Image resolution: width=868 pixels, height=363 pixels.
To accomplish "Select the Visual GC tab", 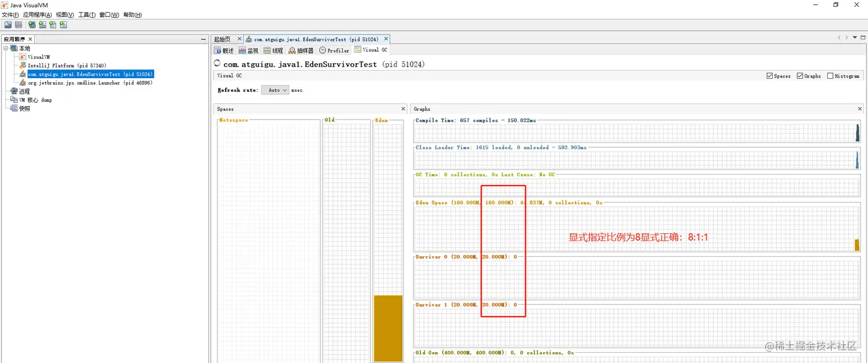I will [371, 50].
